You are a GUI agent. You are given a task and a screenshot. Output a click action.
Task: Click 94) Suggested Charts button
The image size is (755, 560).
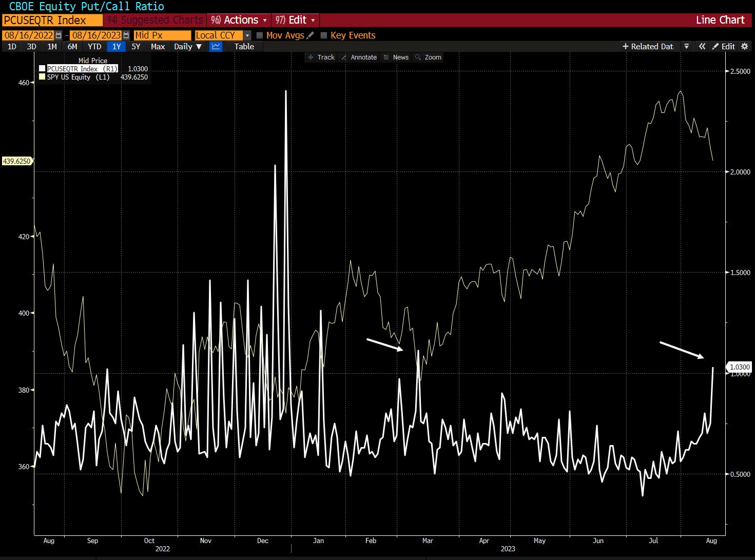click(x=155, y=20)
